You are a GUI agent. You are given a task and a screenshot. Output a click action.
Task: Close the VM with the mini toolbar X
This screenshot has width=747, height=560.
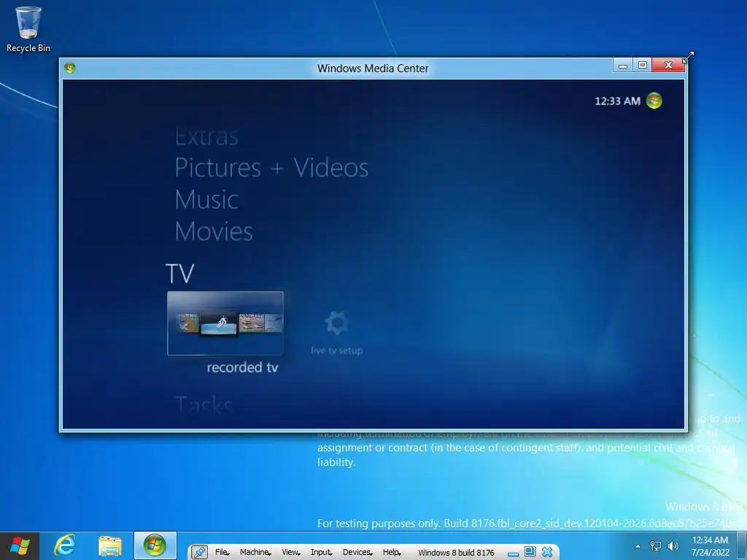click(x=547, y=552)
